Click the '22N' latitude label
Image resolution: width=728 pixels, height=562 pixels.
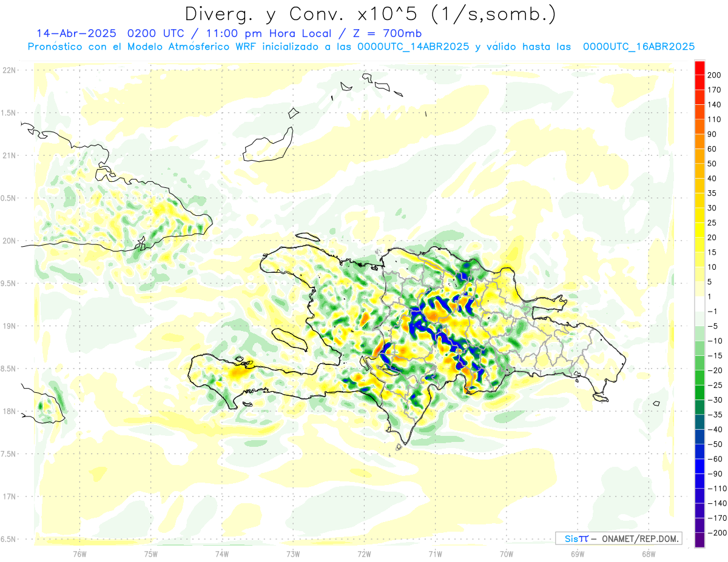tap(9, 70)
